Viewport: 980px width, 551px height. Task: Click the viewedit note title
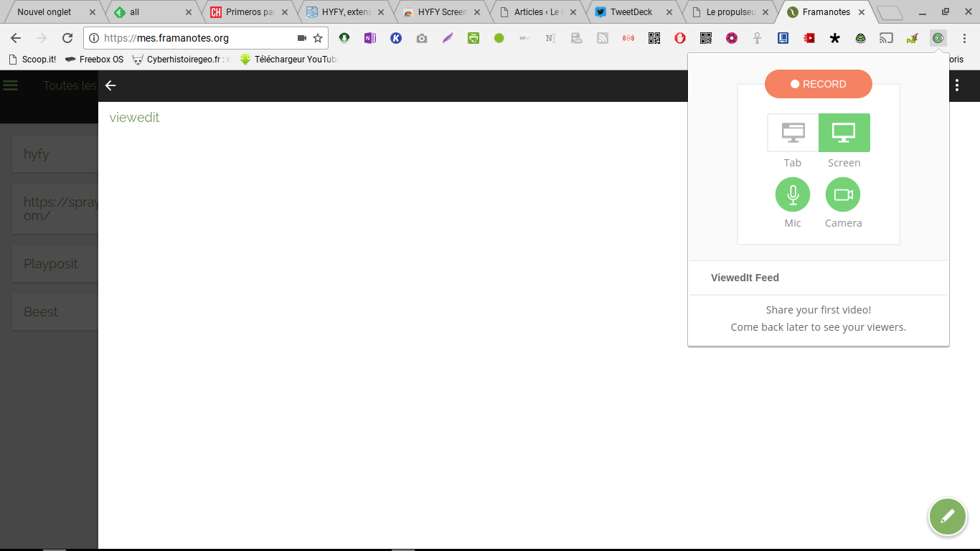pyautogui.click(x=134, y=118)
